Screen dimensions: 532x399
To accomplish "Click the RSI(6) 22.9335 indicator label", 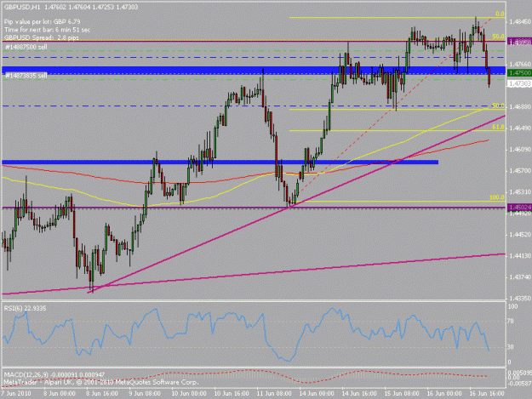I will [x=25, y=308].
